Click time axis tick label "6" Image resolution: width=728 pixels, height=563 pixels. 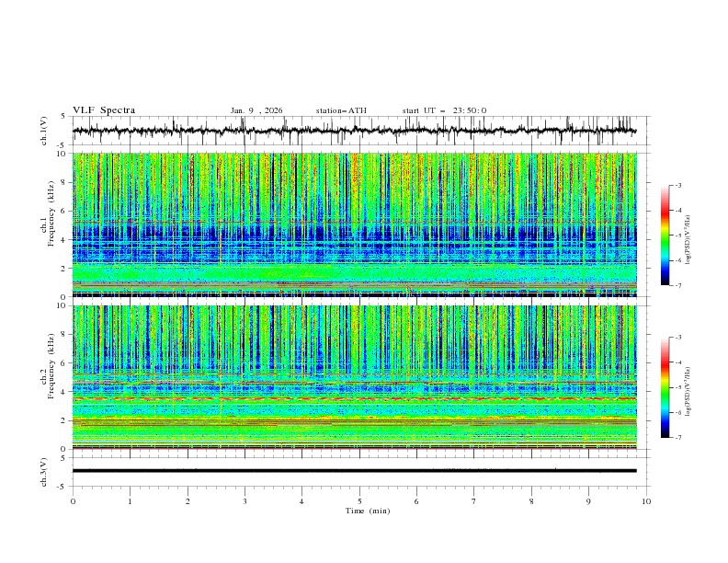[x=416, y=501]
